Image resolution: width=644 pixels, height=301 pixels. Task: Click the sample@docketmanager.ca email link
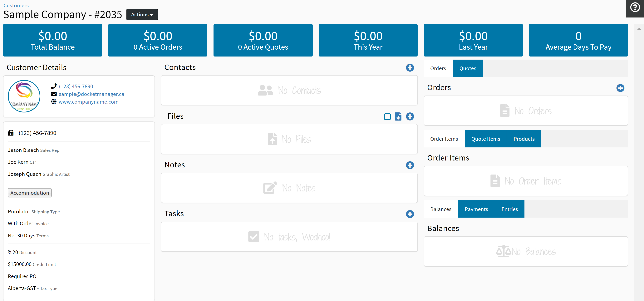coord(91,94)
